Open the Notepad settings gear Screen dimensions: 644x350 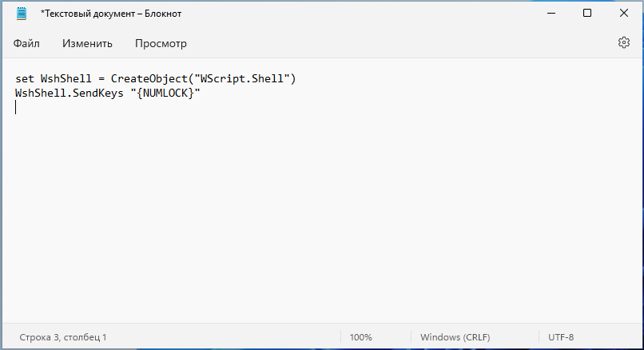tap(624, 43)
